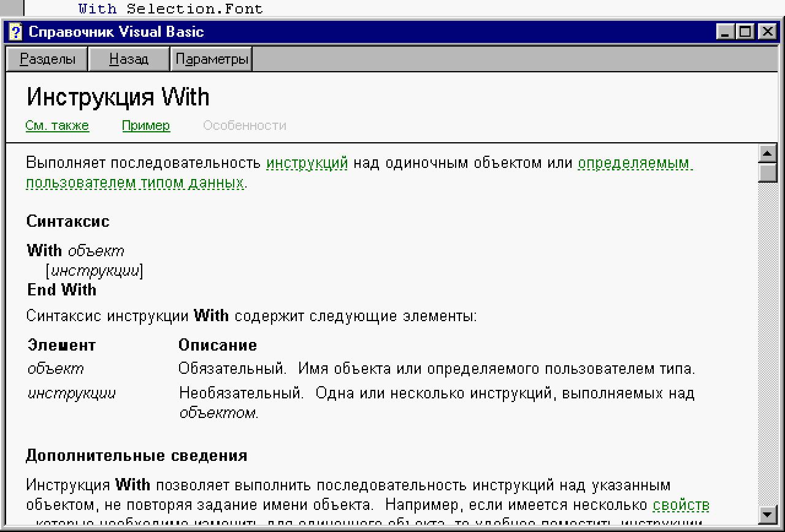The height and width of the screenshot is (532, 785).
Task: Click the help icon in title bar
Action: click(x=16, y=32)
